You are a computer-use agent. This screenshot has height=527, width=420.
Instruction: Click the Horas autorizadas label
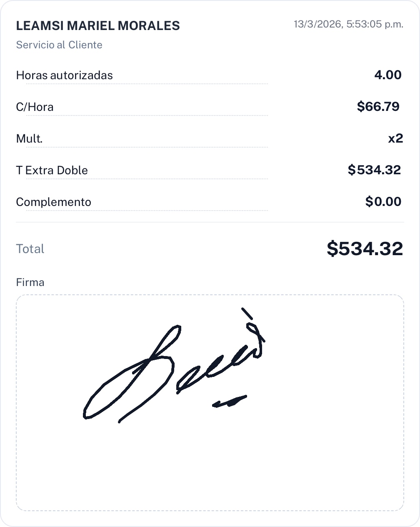(x=65, y=75)
